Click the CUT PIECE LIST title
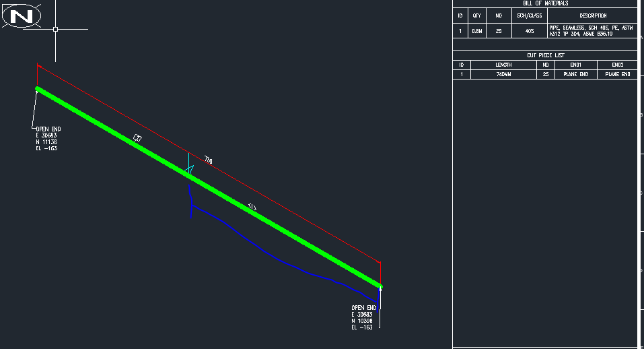Image resolution: width=644 pixels, height=349 pixels. coord(546,55)
